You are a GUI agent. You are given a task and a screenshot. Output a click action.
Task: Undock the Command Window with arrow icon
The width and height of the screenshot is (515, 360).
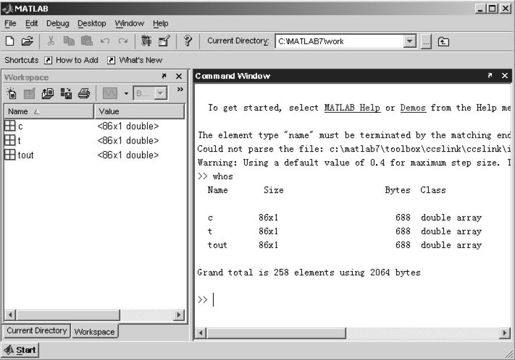click(490, 76)
